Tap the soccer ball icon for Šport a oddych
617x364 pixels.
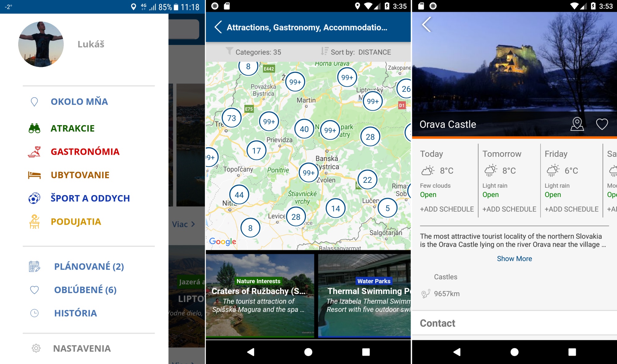(x=34, y=198)
